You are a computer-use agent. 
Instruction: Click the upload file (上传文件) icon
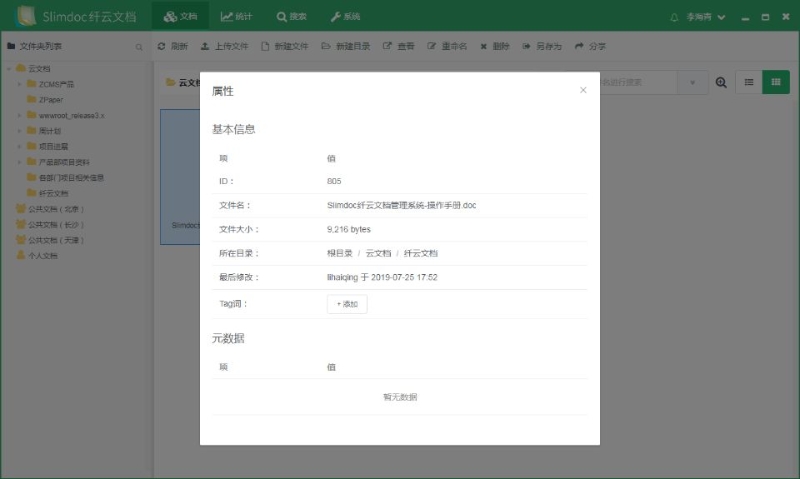click(205, 47)
